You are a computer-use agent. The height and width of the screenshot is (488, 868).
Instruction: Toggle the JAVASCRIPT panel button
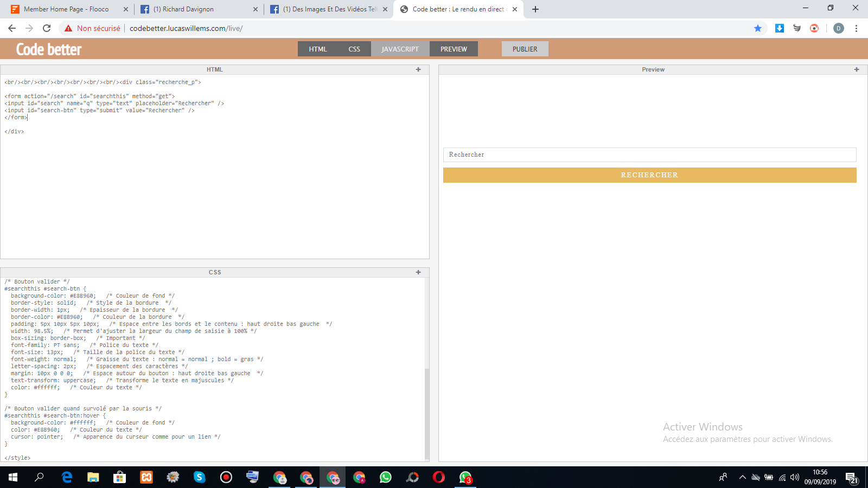click(x=400, y=49)
